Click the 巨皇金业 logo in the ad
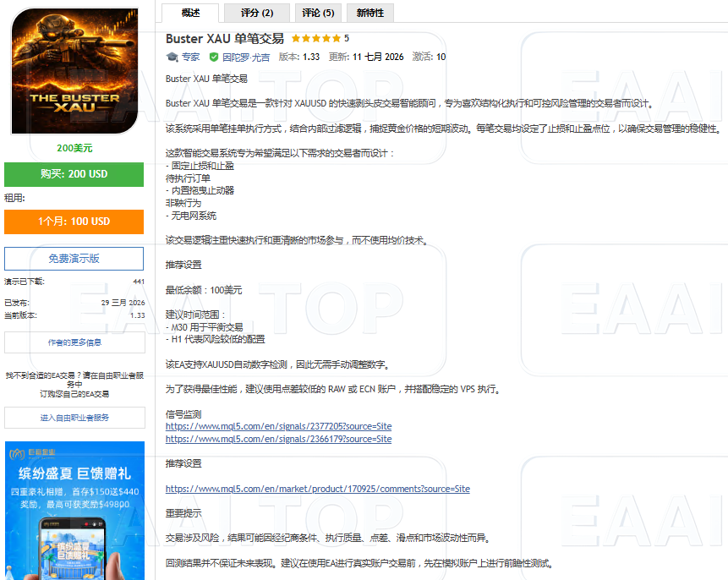 pyautogui.click(x=32, y=453)
